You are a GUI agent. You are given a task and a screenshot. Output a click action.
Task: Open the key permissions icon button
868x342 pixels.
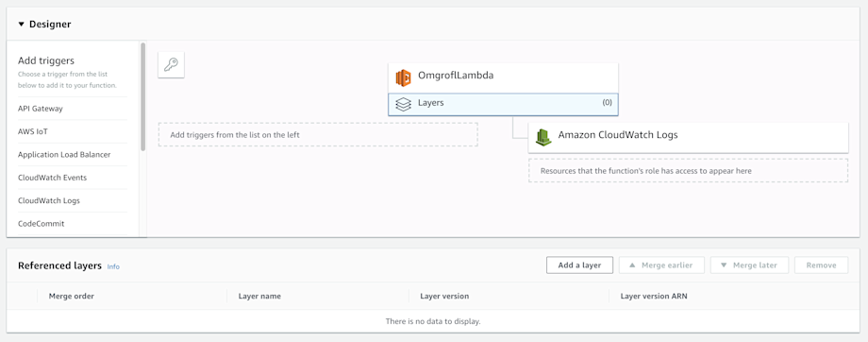(x=171, y=65)
